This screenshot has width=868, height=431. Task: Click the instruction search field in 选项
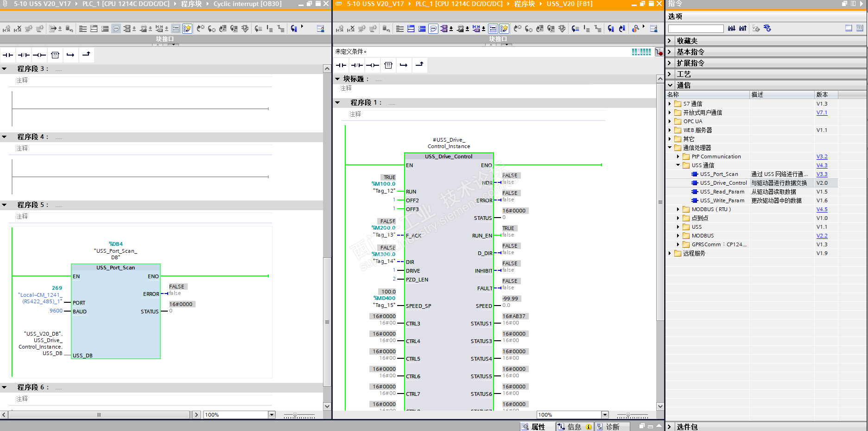(696, 29)
